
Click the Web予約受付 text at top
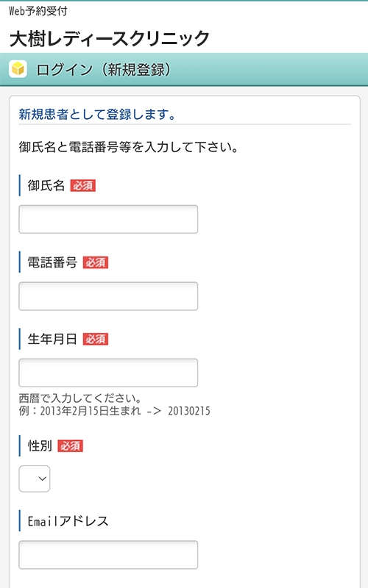[x=38, y=11]
